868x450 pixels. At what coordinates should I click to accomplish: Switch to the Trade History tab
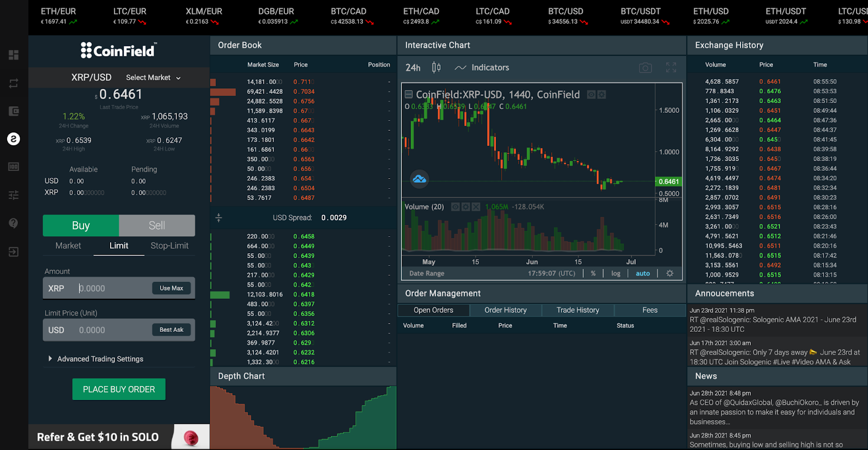click(578, 310)
